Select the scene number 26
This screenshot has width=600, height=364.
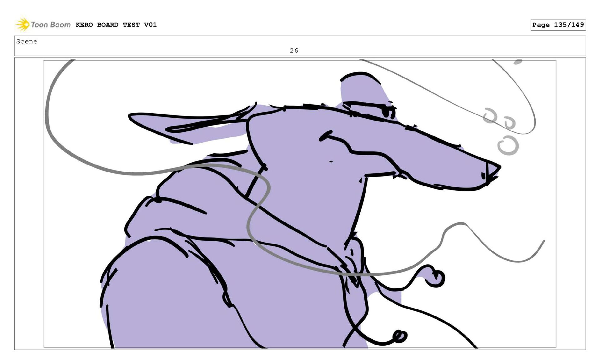[294, 51]
